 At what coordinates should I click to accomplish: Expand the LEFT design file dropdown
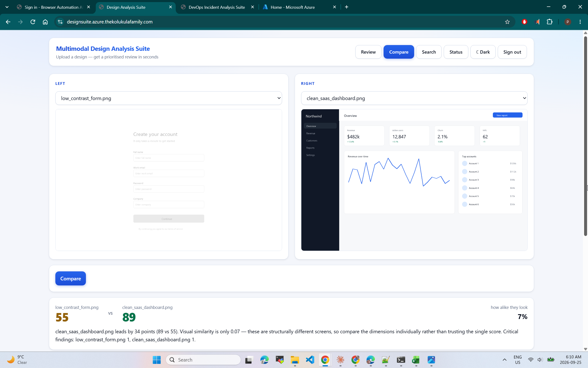click(169, 98)
